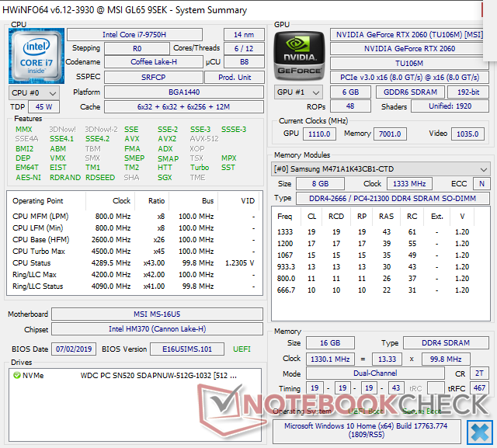Select the Unified: 1920 shaders field

[x=450, y=106]
